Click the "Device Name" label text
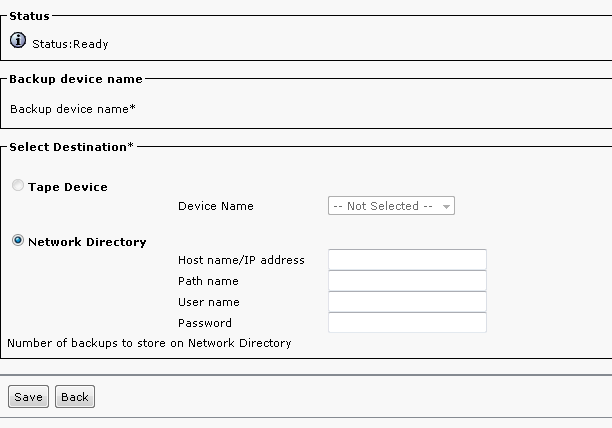Viewport: 612px width, 428px height. coord(216,206)
